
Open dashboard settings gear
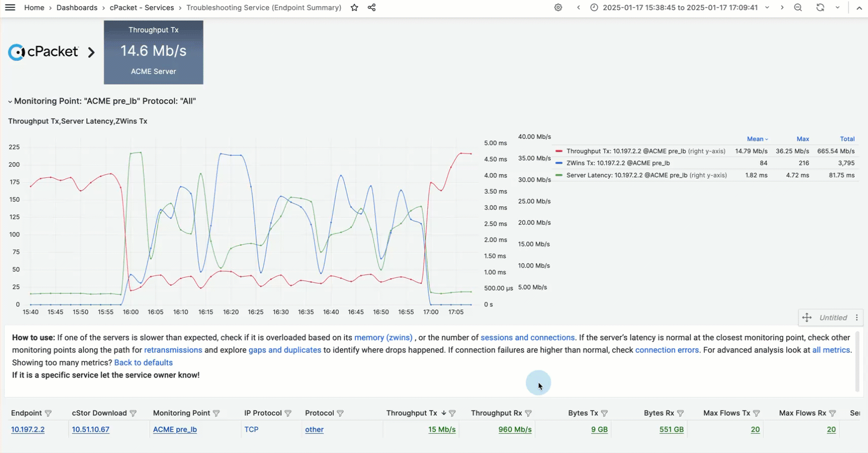pyautogui.click(x=558, y=8)
